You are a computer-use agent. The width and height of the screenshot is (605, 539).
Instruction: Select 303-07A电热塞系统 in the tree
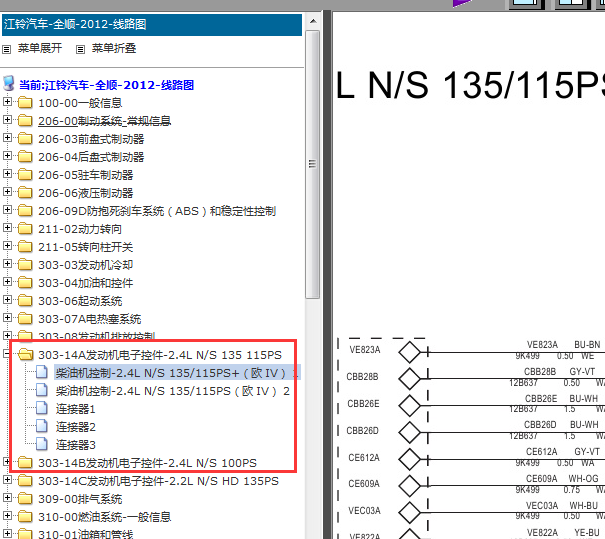[90, 319]
